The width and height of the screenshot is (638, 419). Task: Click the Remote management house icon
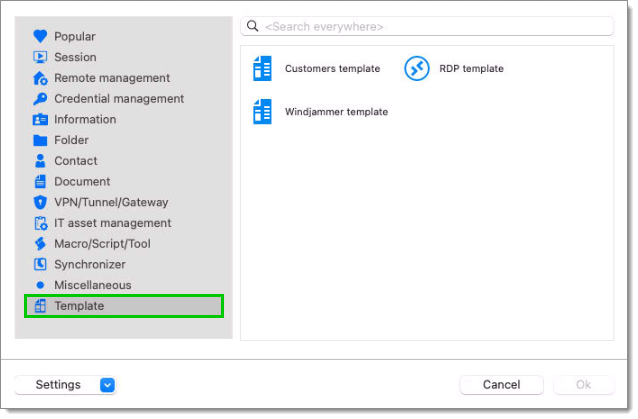[40, 78]
